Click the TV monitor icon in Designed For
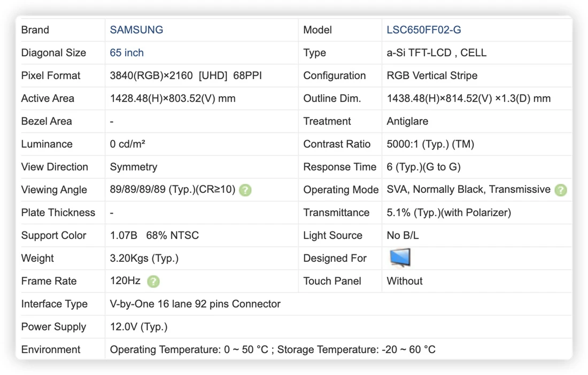 [x=400, y=257]
